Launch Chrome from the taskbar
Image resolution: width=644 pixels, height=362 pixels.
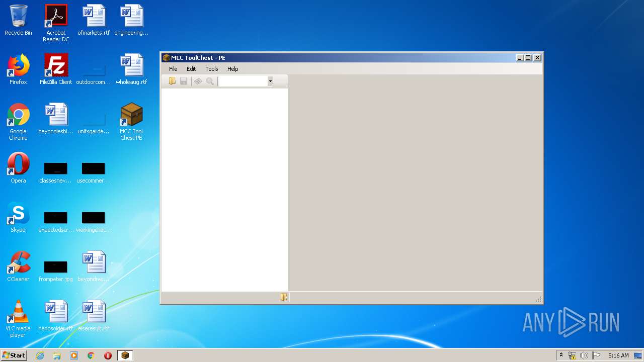pyautogui.click(x=91, y=355)
